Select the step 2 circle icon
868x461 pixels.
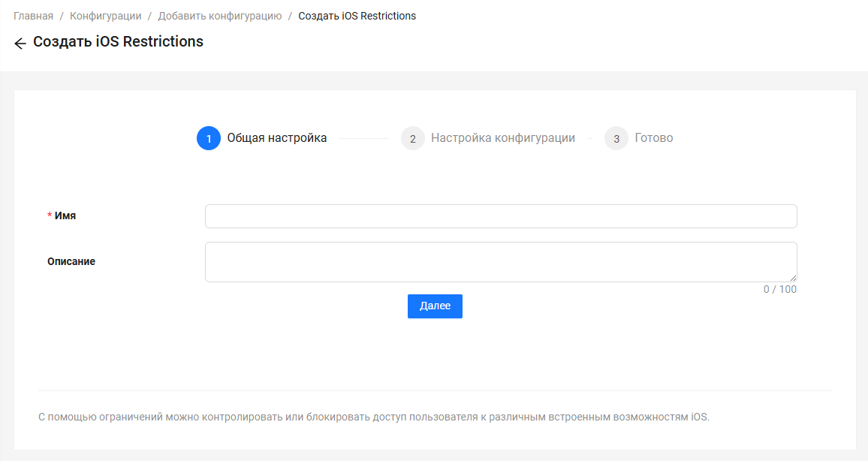tap(413, 139)
